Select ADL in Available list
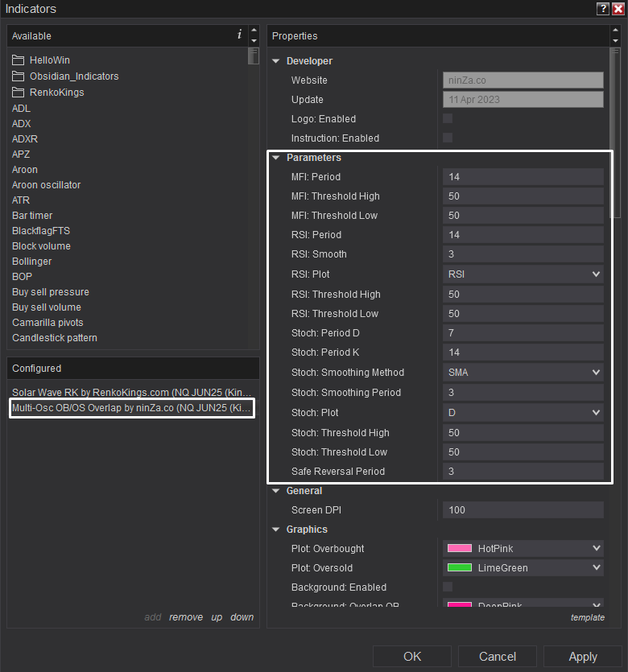 click(21, 108)
